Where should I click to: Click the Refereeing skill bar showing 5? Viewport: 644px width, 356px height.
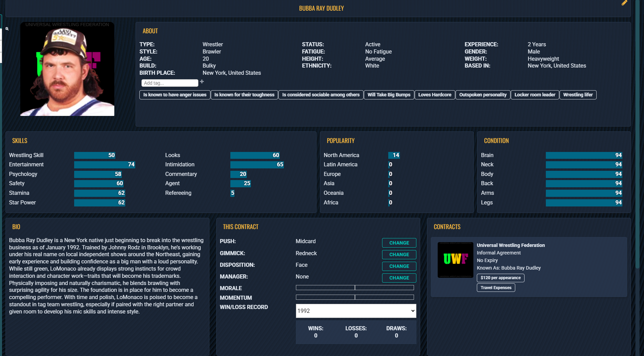(232, 193)
